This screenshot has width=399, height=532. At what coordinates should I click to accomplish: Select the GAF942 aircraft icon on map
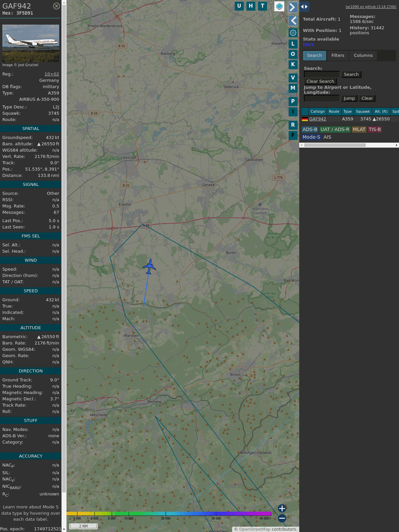point(149,267)
